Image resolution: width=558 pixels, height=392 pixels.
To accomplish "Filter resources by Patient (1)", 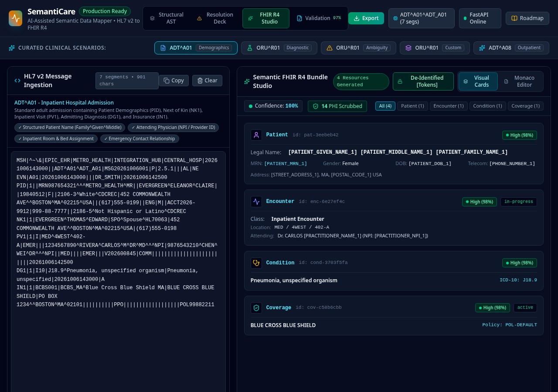I will tap(412, 106).
